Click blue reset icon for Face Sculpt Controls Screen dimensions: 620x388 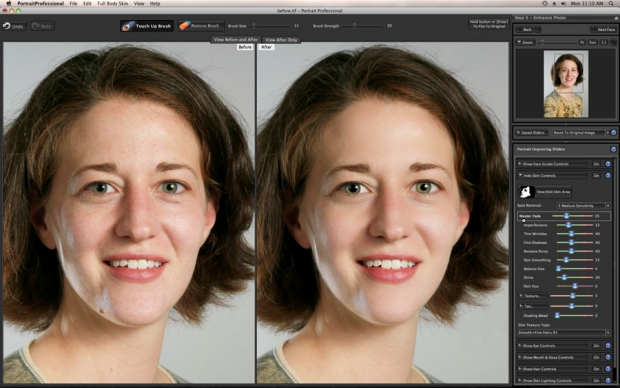click(608, 164)
